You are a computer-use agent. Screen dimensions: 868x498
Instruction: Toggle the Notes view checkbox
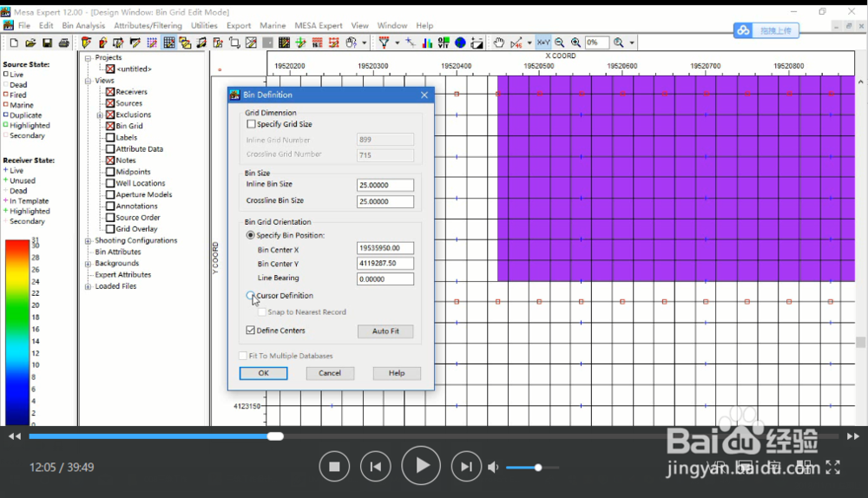coord(110,161)
